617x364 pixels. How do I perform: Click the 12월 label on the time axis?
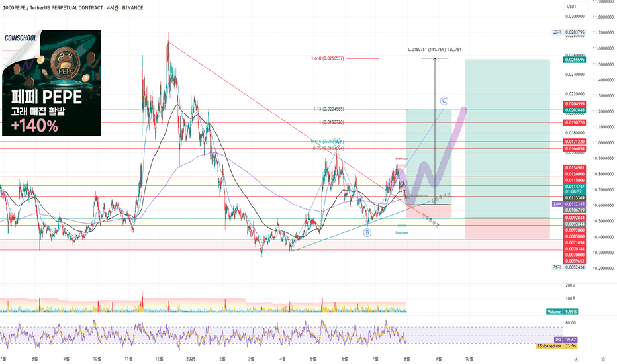tap(160, 359)
